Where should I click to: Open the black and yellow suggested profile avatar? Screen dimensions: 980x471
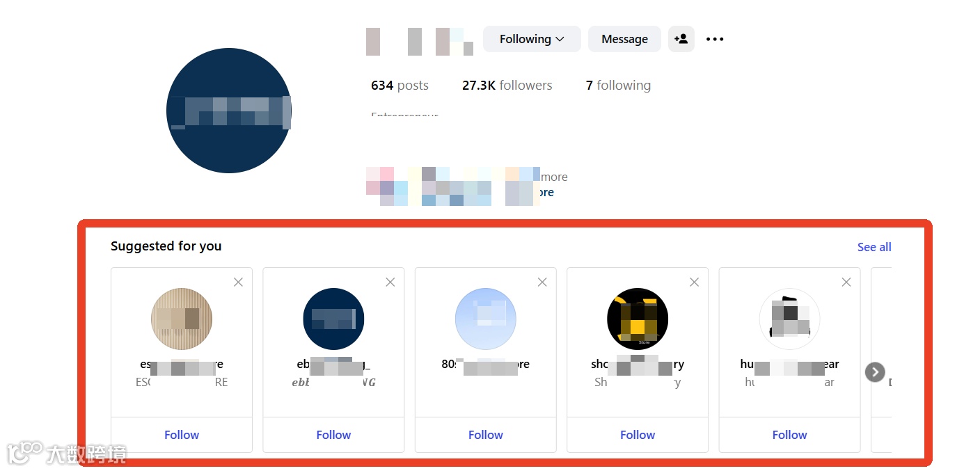point(638,319)
